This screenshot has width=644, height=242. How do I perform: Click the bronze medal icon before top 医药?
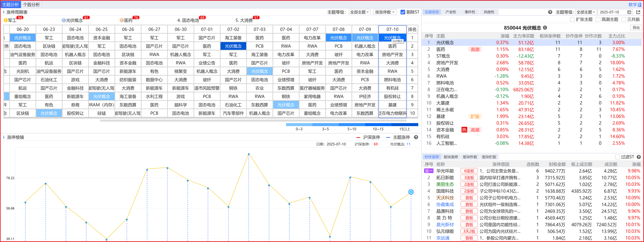(122, 20)
